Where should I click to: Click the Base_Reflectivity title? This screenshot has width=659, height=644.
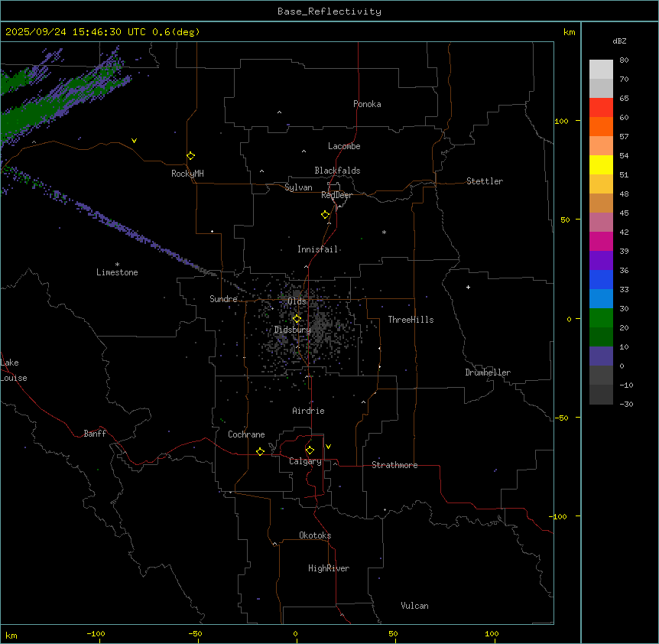click(x=329, y=11)
